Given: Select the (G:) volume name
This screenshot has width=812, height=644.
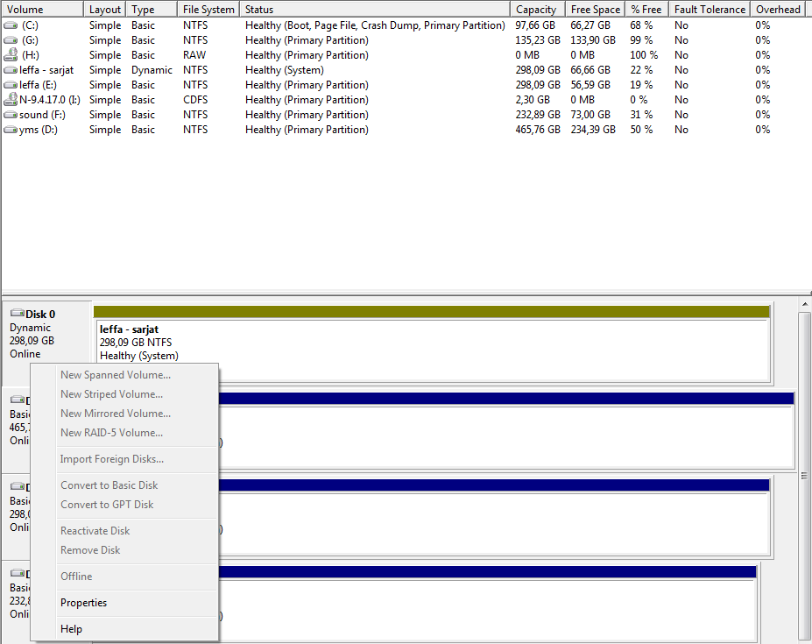Looking at the screenshot, I should (30, 40).
